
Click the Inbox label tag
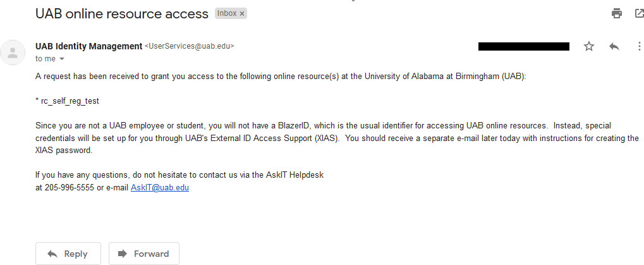(x=226, y=13)
